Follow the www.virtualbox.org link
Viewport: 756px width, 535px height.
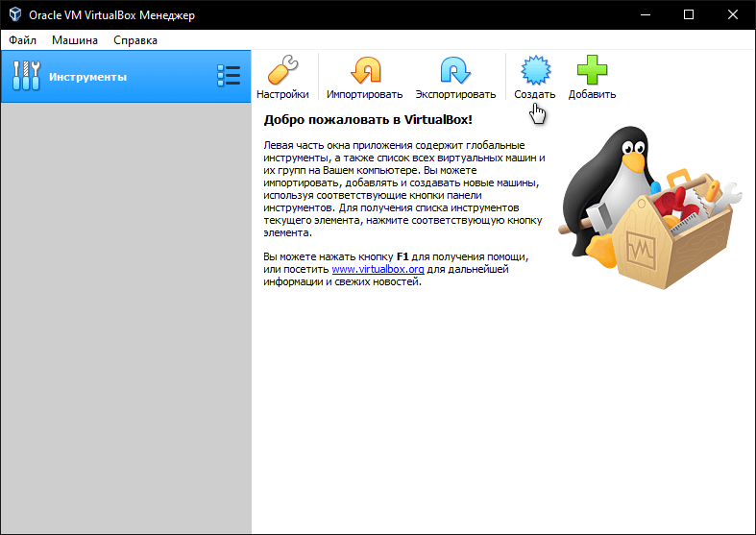378,269
